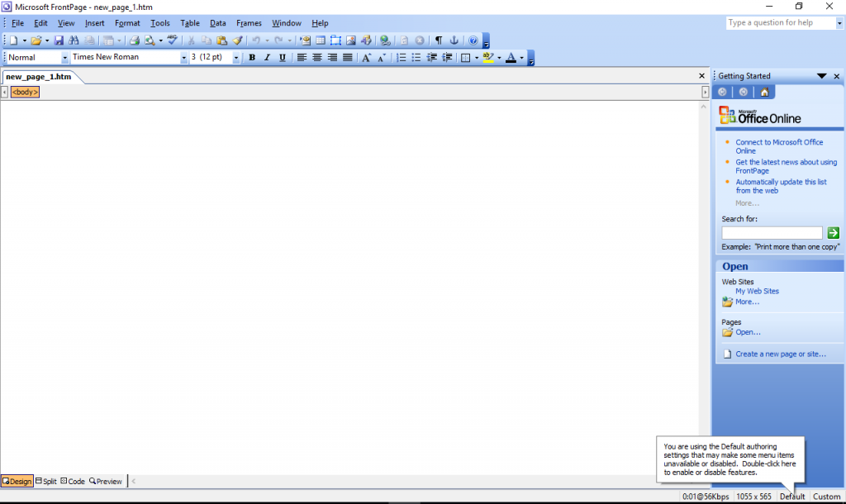
Task: Open My Web Sites link
Action: tap(757, 292)
